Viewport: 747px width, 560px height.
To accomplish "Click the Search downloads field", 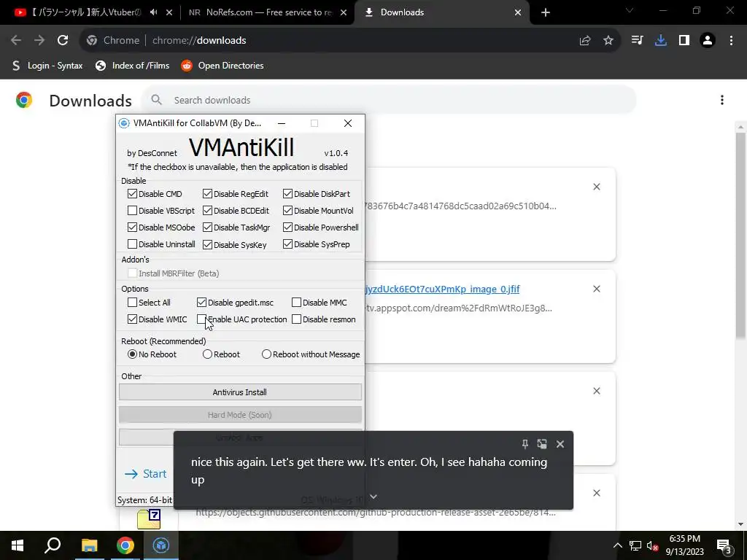I will [390, 100].
